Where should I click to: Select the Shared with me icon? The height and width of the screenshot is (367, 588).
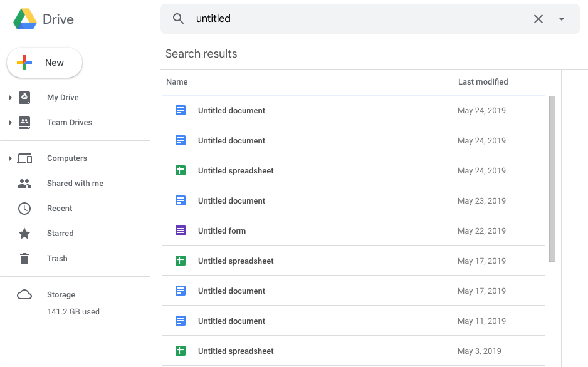[24, 183]
